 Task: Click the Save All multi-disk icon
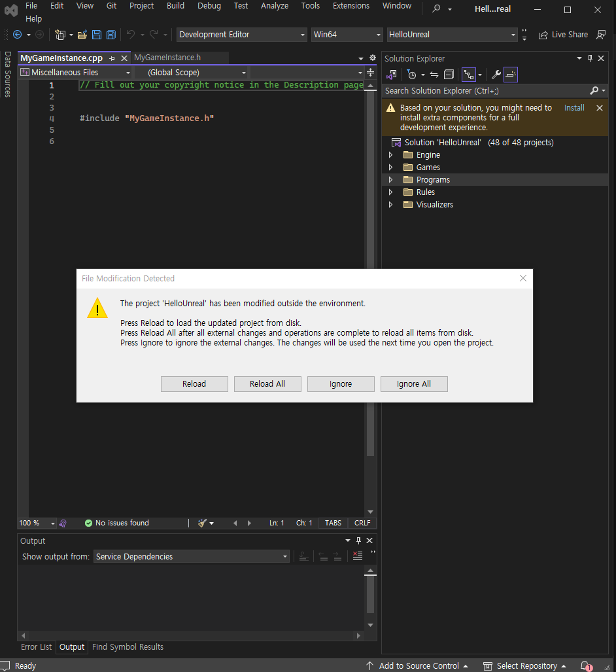(x=111, y=35)
